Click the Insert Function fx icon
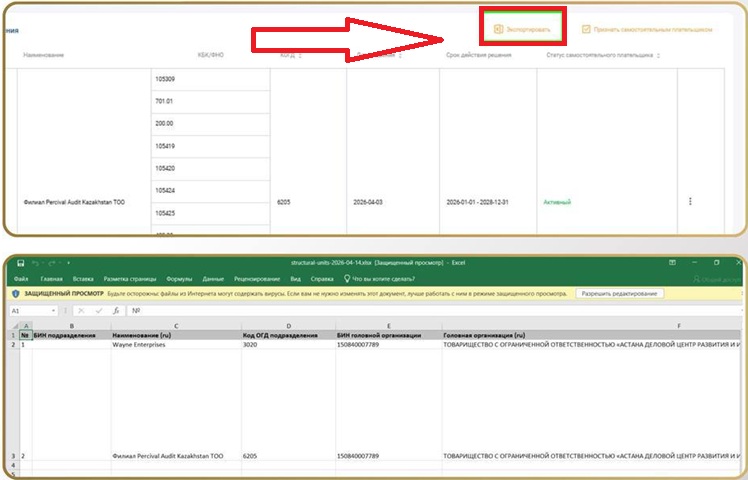The width and height of the screenshot is (748, 480). pyautogui.click(x=115, y=311)
